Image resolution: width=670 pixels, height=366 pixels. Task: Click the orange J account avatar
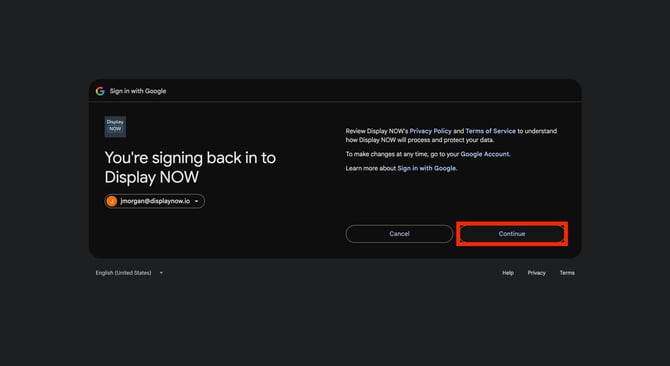112,201
